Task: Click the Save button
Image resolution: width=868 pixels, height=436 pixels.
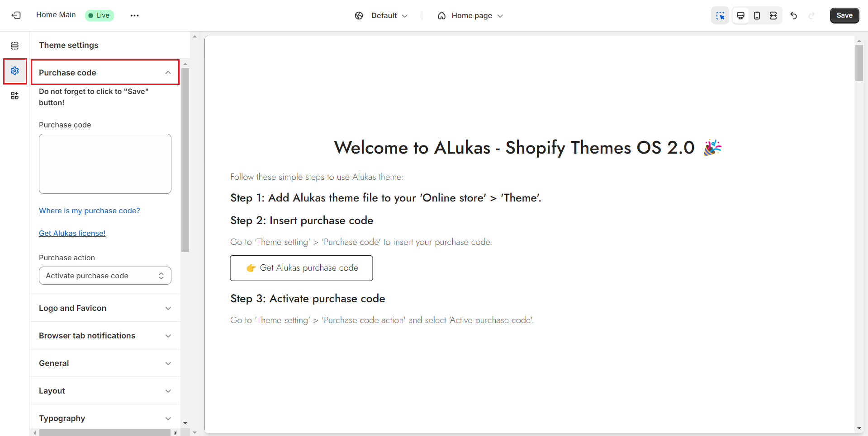Action: pos(844,15)
